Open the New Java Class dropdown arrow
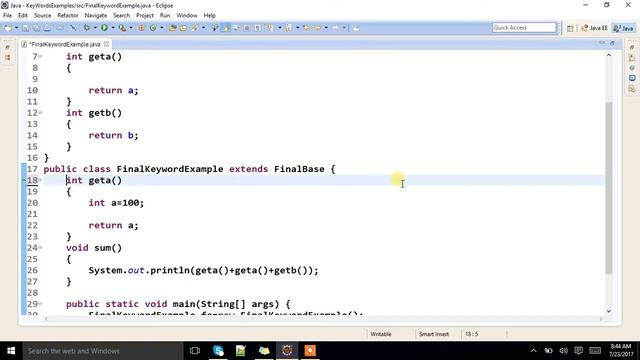This screenshot has height=360, width=640. tap(162, 28)
